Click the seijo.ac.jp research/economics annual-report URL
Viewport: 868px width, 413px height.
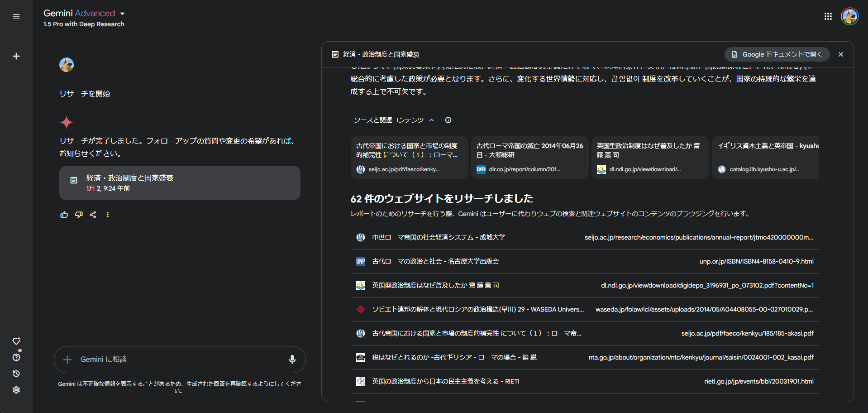click(699, 237)
